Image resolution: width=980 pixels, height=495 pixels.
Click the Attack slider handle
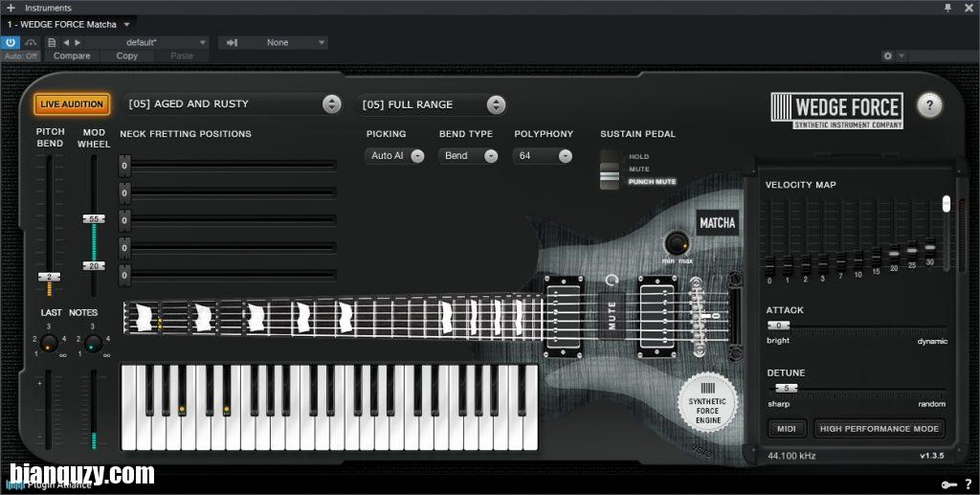pyautogui.click(x=779, y=326)
